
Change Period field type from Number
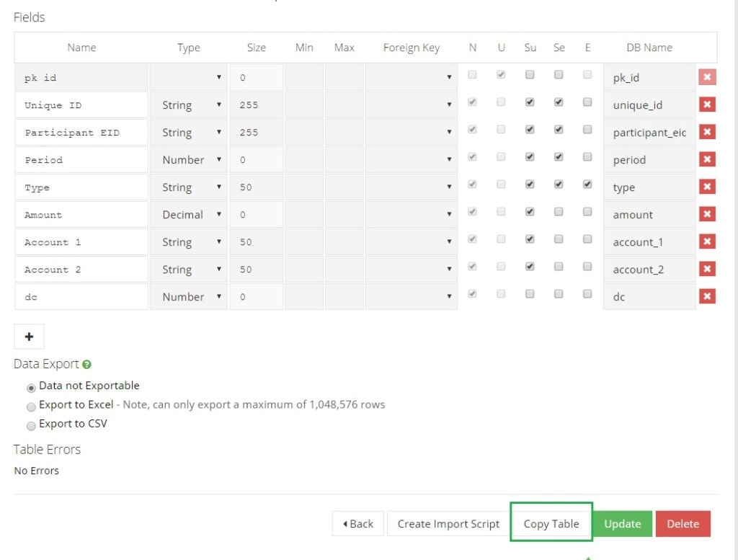188,159
